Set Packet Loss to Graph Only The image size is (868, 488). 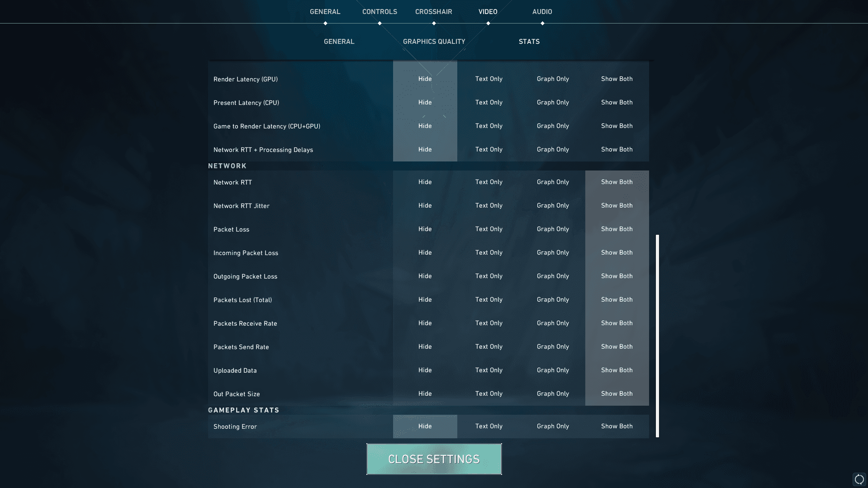click(553, 229)
